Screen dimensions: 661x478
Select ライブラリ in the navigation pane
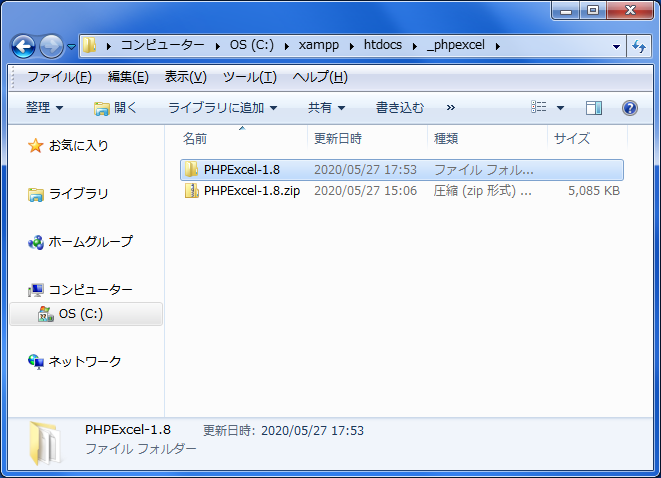[x=79, y=194]
